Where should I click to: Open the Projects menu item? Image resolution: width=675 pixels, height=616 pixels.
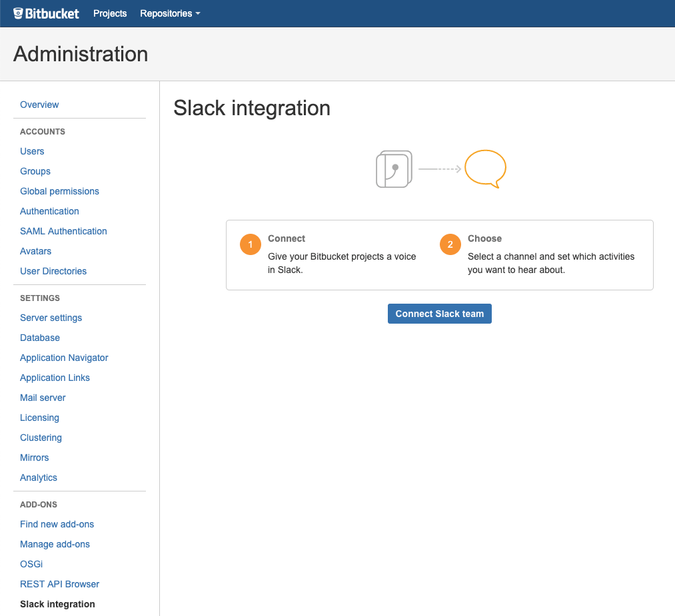[x=110, y=14]
